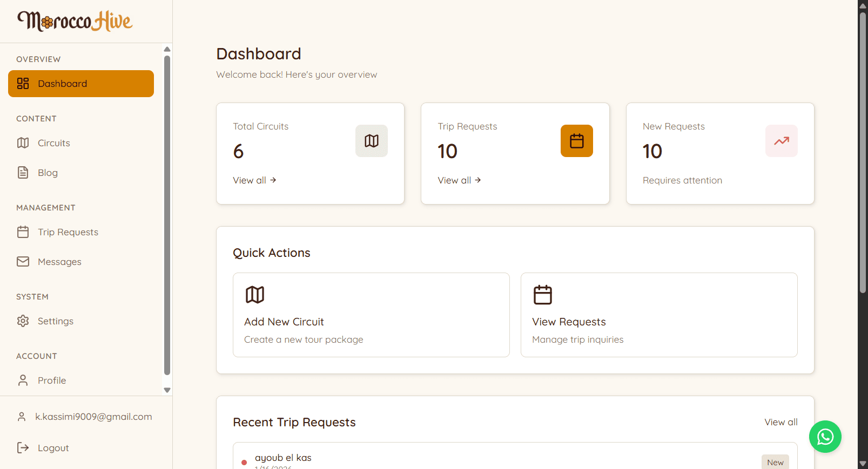The image size is (868, 469).
Task: View all Recent Trip Requests
Action: click(x=780, y=422)
